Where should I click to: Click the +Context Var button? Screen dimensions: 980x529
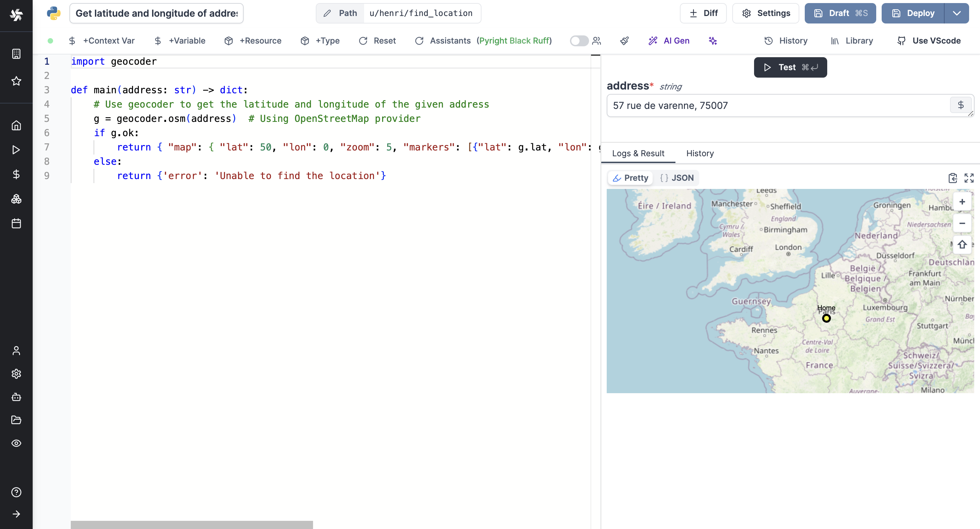coord(102,41)
